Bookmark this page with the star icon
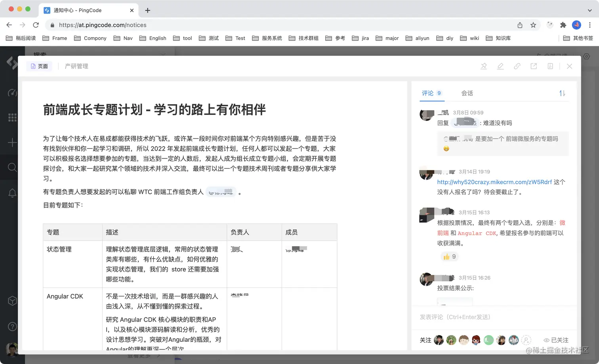 point(533,25)
